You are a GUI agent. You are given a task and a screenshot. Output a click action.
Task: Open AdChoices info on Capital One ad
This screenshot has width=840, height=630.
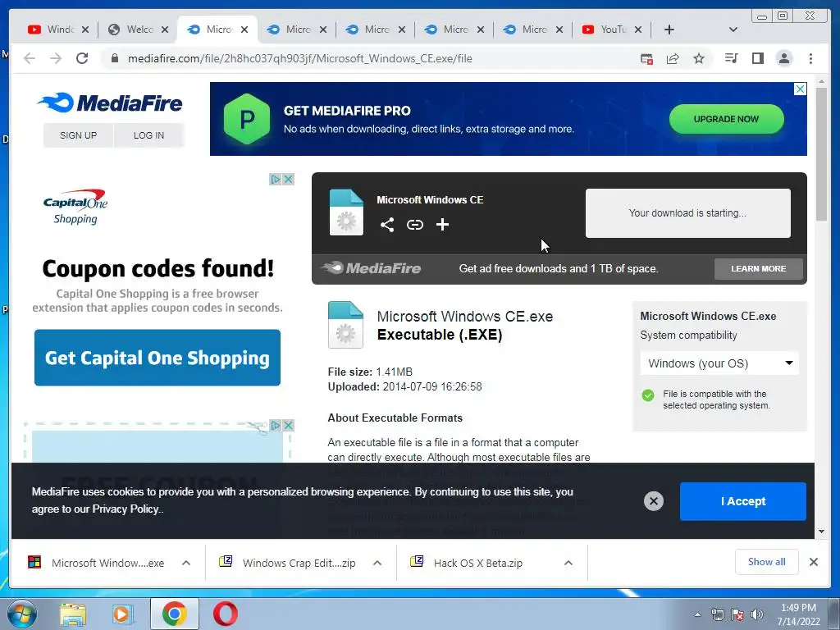point(276,179)
